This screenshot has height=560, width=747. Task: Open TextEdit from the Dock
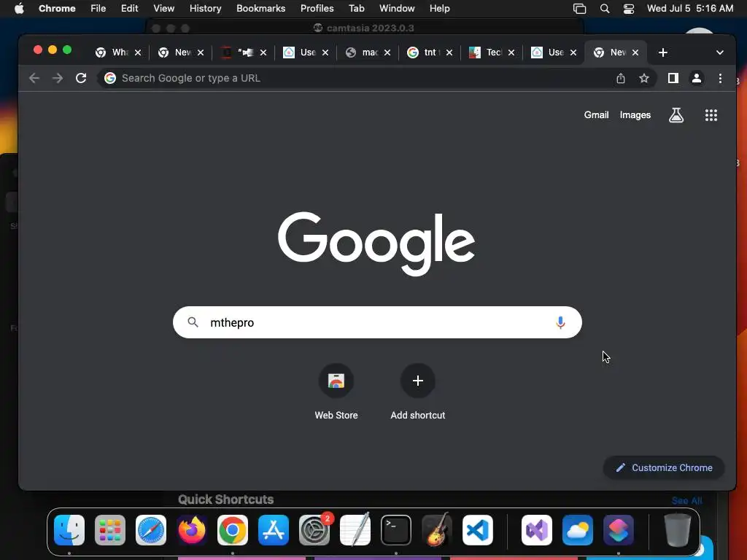coord(355,530)
